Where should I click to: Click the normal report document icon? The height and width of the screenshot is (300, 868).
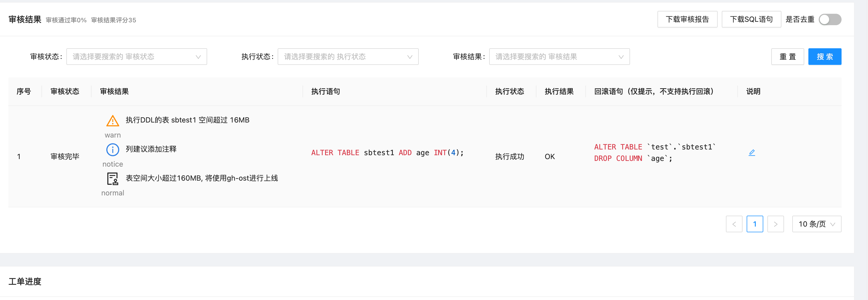(x=112, y=179)
